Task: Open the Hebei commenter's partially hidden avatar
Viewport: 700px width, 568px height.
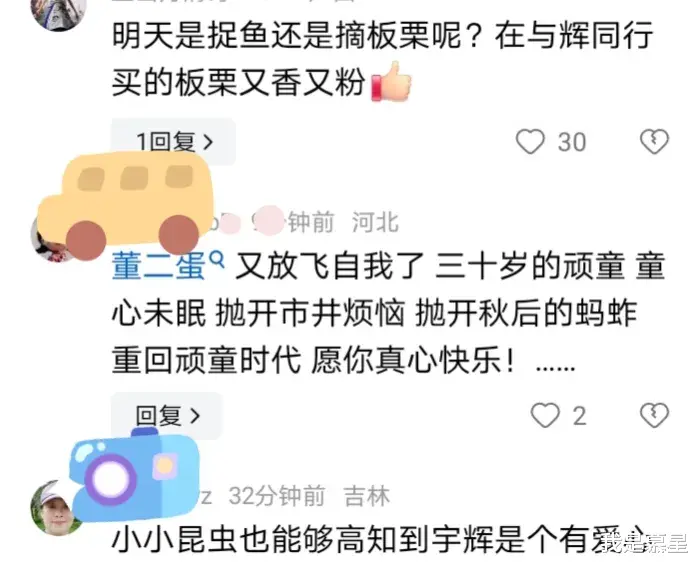Action: 49,239
